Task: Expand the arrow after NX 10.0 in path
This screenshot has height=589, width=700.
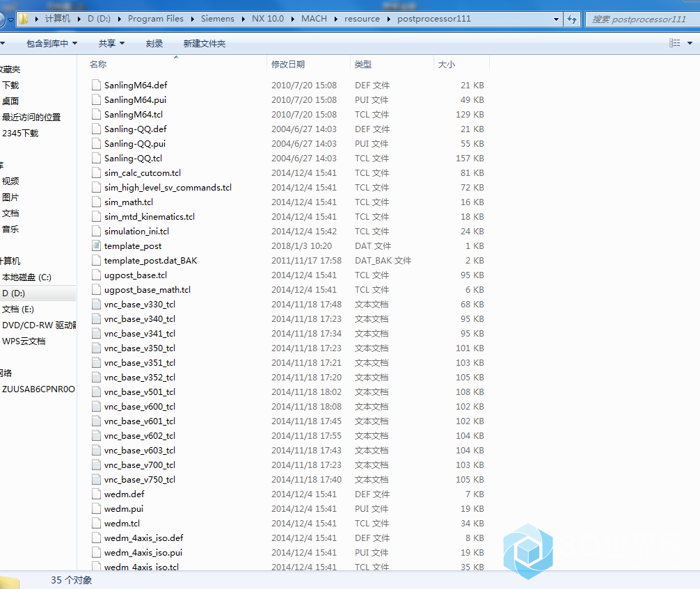Action: (292, 19)
